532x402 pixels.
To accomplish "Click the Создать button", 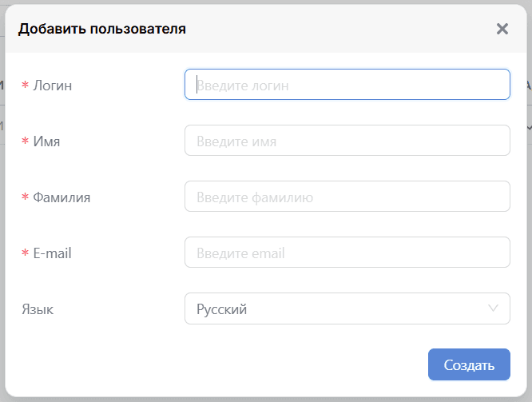I will [469, 364].
